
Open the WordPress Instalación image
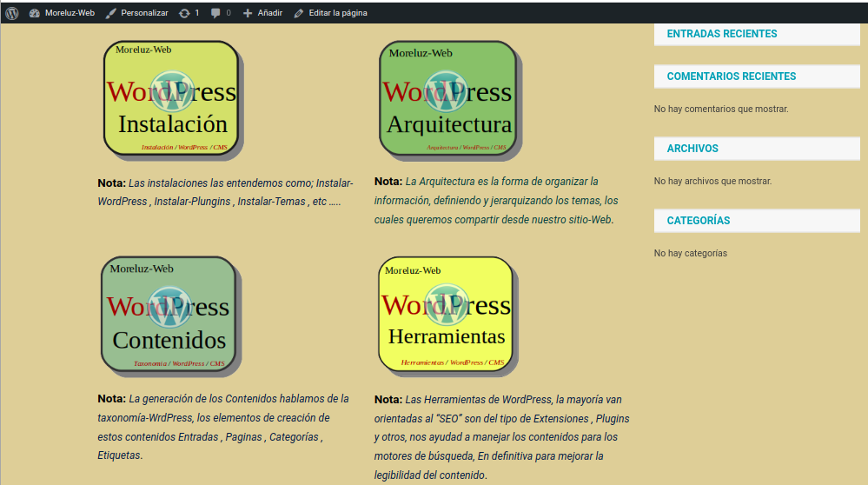[x=170, y=99]
